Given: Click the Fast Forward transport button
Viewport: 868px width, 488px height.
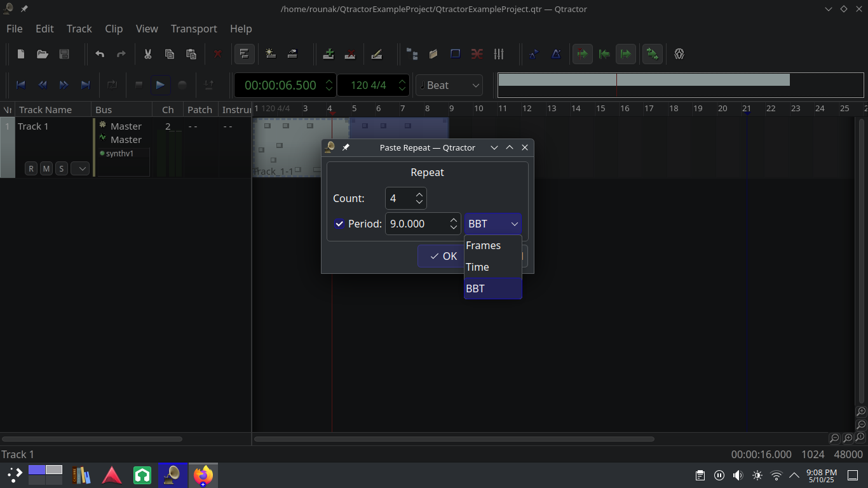Looking at the screenshot, I should click(64, 85).
